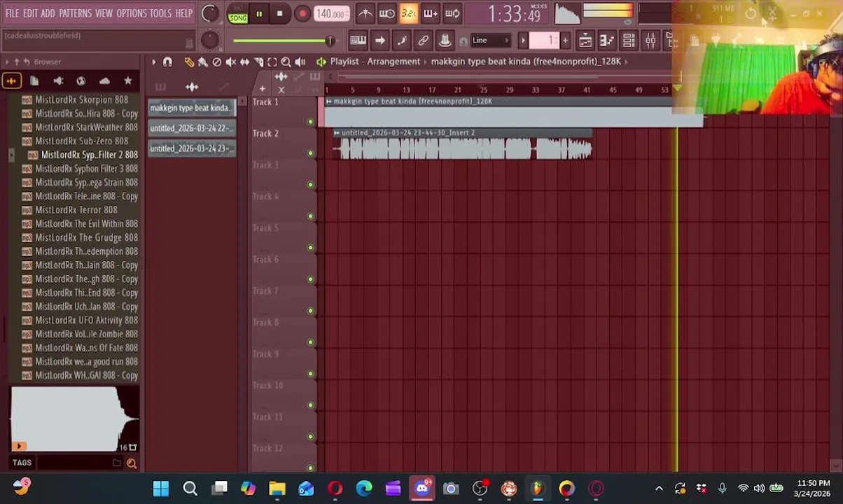Open the TOOLS menu
Screen dimensions: 843x504
(160, 13)
